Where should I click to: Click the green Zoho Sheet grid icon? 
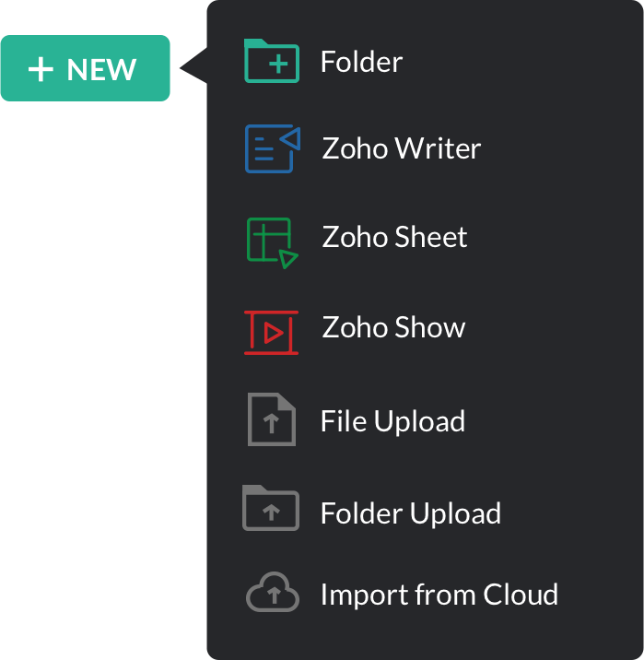[272, 241]
